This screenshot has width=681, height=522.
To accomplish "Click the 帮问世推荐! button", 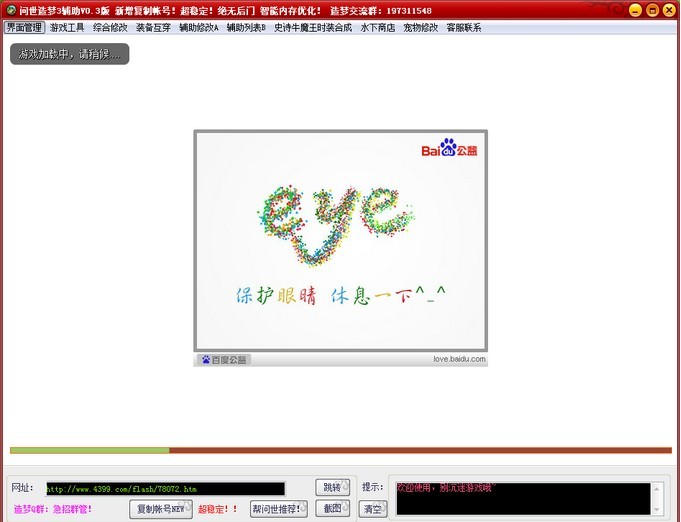I will click(x=278, y=509).
